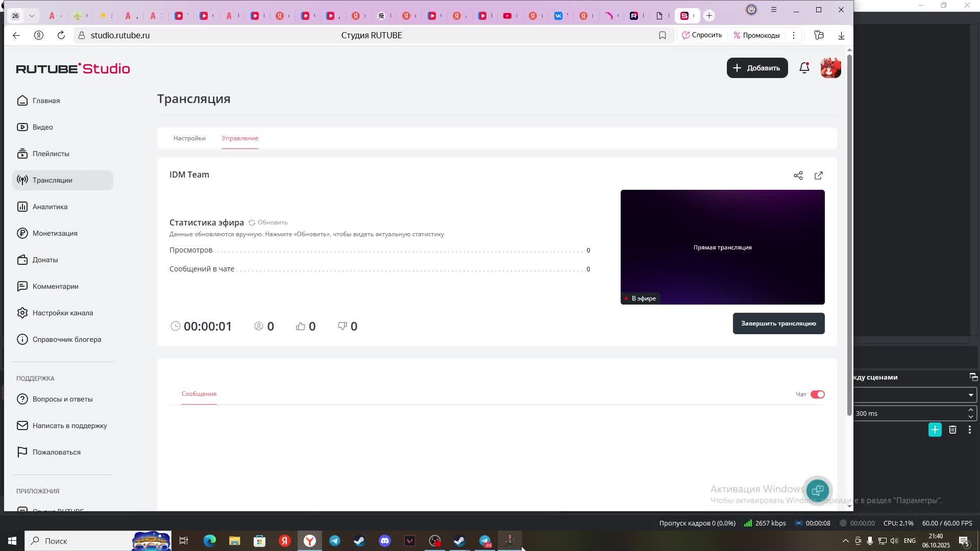Increase transition duration with stepper arrow
Viewport: 980px width, 551px height.
click(x=970, y=410)
